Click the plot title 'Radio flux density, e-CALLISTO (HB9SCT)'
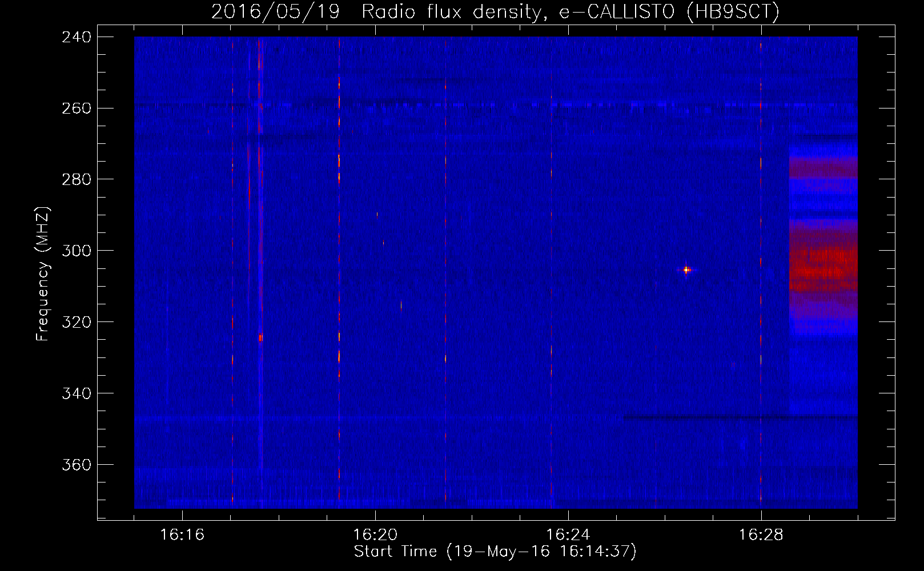Screen dimensions: 924x571 571,11
